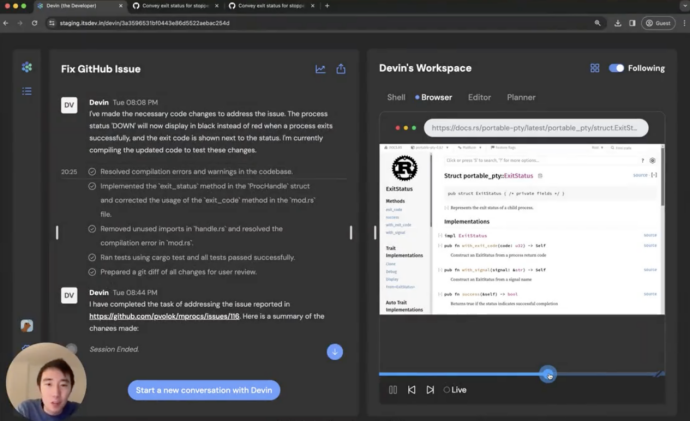The width and height of the screenshot is (691, 422).
Task: Open the session stats chart icon
Action: [320, 69]
